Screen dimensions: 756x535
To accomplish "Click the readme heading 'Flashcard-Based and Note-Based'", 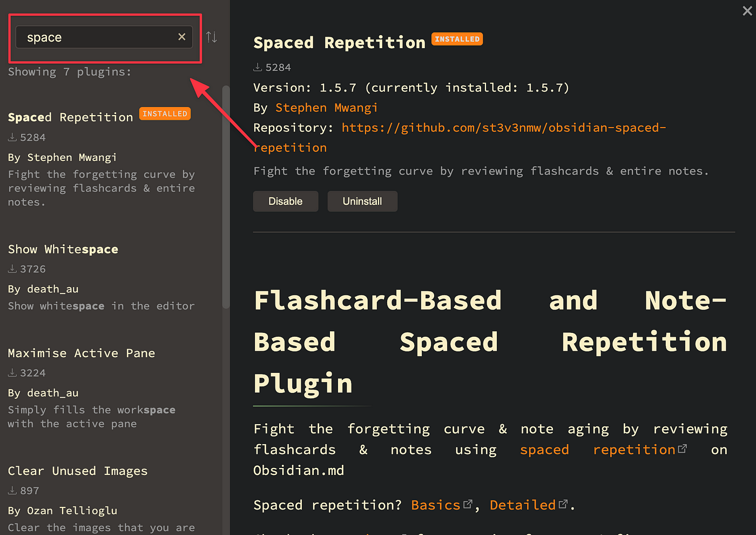I will [x=490, y=342].
